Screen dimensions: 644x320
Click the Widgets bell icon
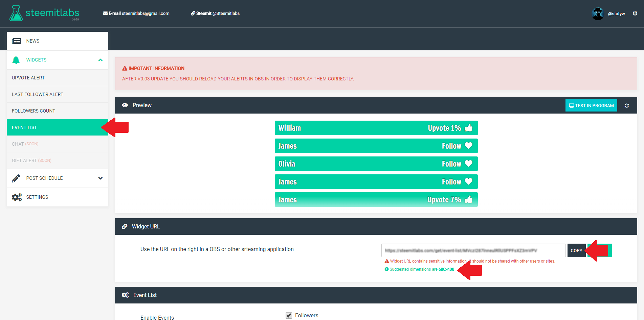pos(16,60)
